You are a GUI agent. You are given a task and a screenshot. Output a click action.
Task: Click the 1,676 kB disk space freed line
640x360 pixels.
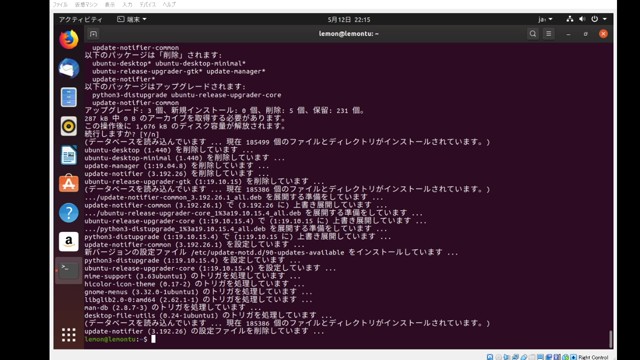click(x=185, y=126)
